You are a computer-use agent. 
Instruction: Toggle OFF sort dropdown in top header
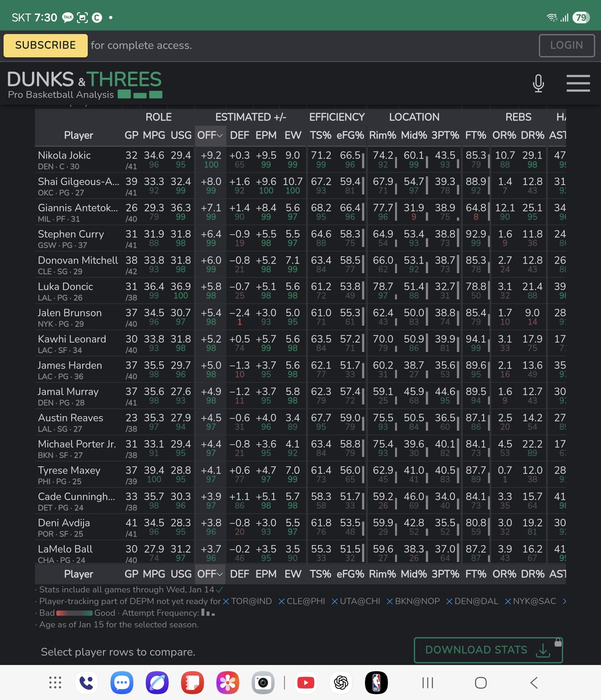(x=210, y=135)
